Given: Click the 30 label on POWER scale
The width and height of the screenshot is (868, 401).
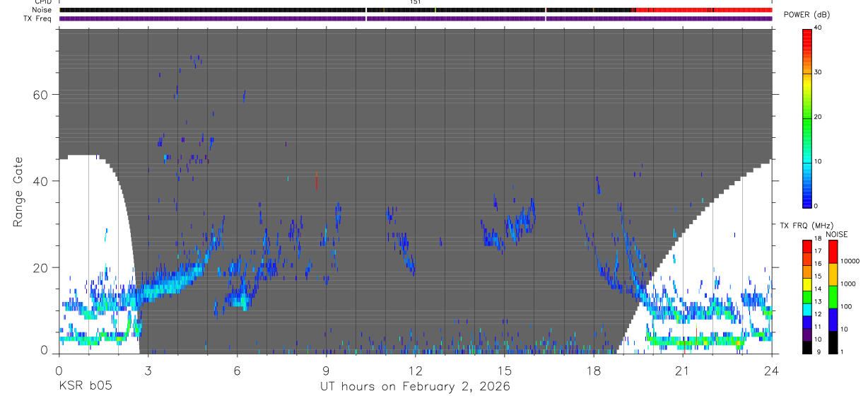Looking at the screenshot, I should point(818,72).
